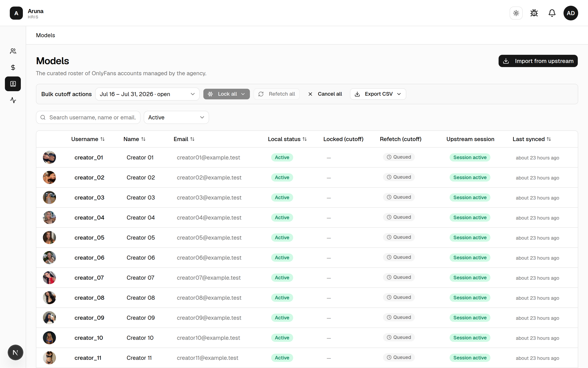Click the clock icon in creator_01 Queued badge
Screen dimensions: 588x368
pyautogui.click(x=389, y=157)
